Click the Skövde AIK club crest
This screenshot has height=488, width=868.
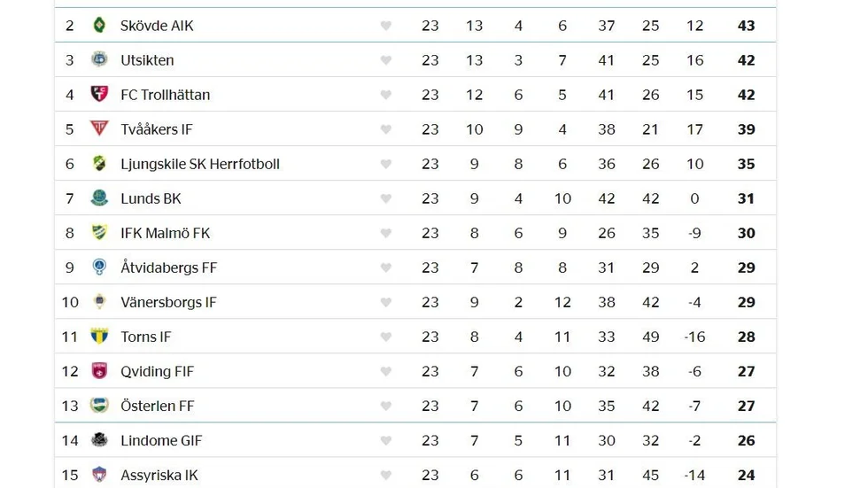(99, 25)
